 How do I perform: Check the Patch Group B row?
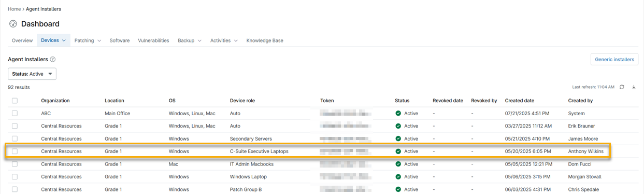click(x=15, y=189)
